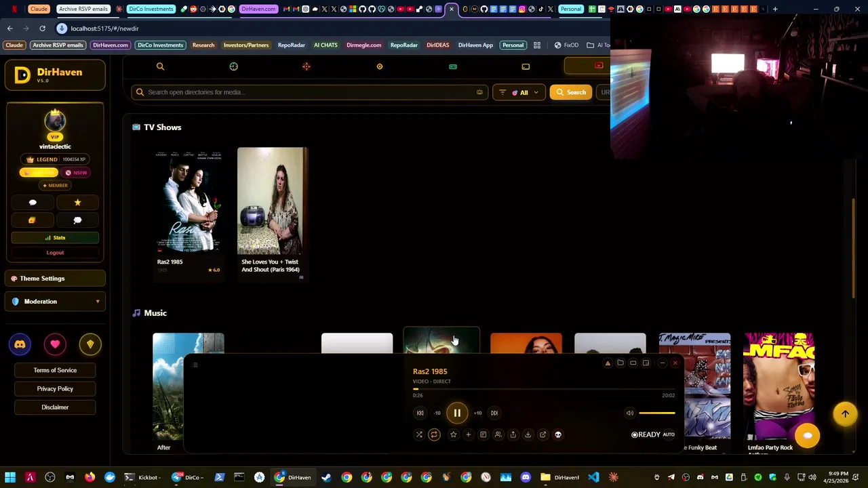This screenshot has width=868, height=488.
Task: Click the orange Search button
Action: point(570,92)
